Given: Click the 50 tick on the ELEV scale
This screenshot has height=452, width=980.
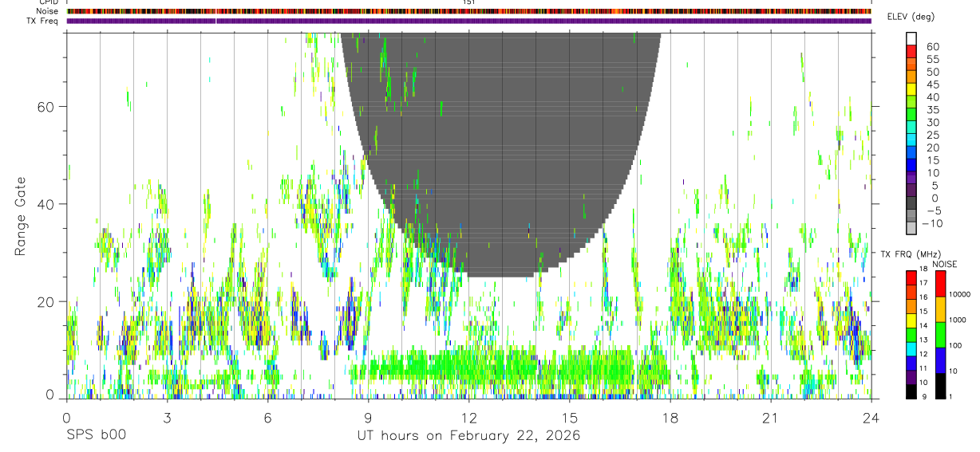Looking at the screenshot, I should tap(933, 72).
